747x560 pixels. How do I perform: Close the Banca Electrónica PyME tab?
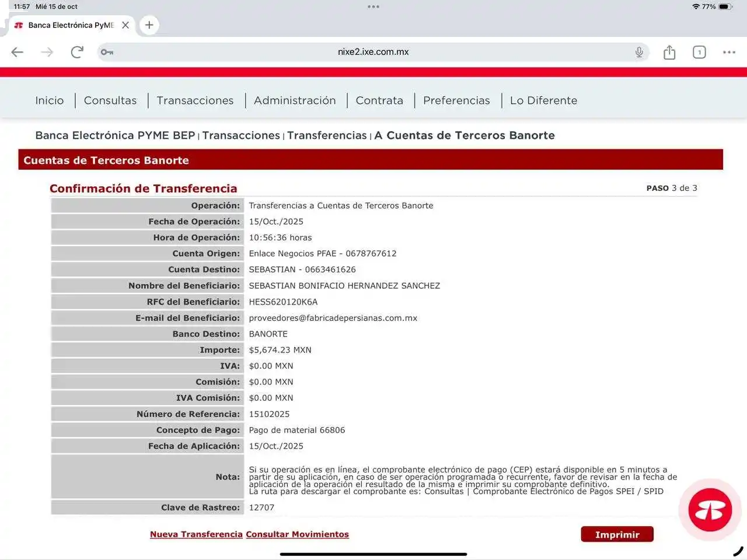125,25
